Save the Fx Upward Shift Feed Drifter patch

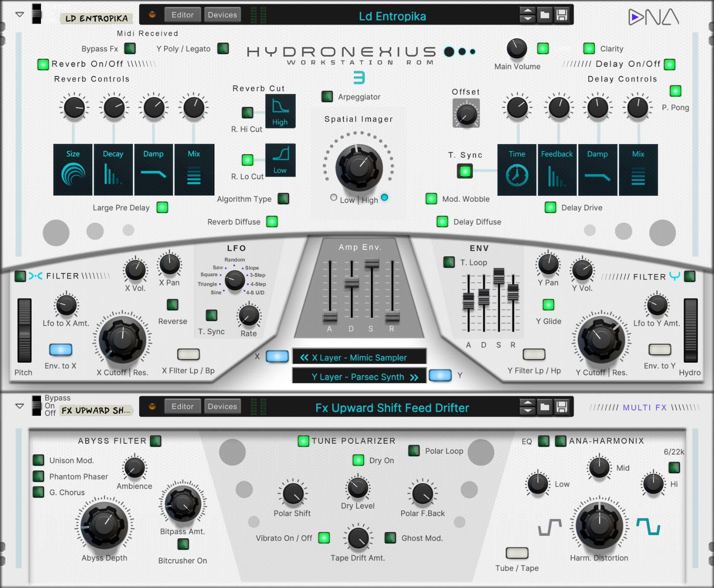pyautogui.click(x=562, y=407)
